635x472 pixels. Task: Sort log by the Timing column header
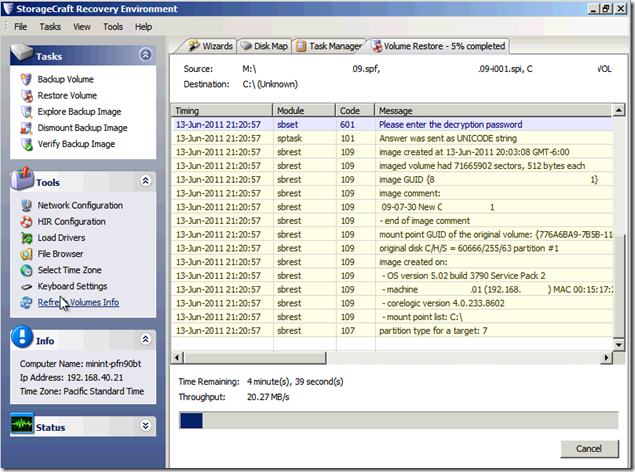coord(222,111)
